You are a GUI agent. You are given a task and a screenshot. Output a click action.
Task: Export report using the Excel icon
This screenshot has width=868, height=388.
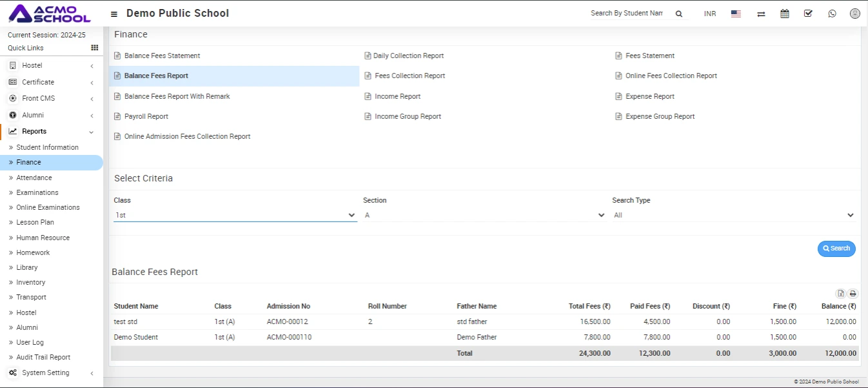pos(841,294)
